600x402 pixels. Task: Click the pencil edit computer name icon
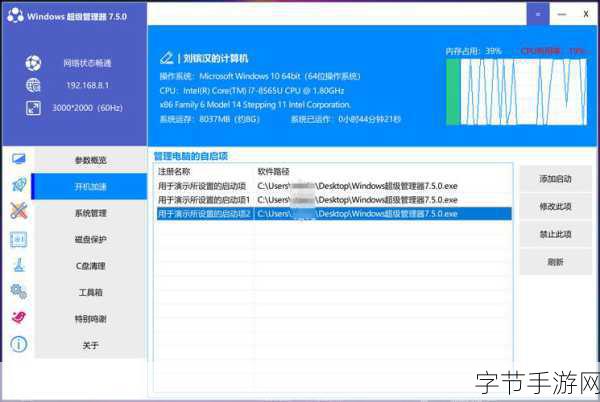click(x=166, y=58)
